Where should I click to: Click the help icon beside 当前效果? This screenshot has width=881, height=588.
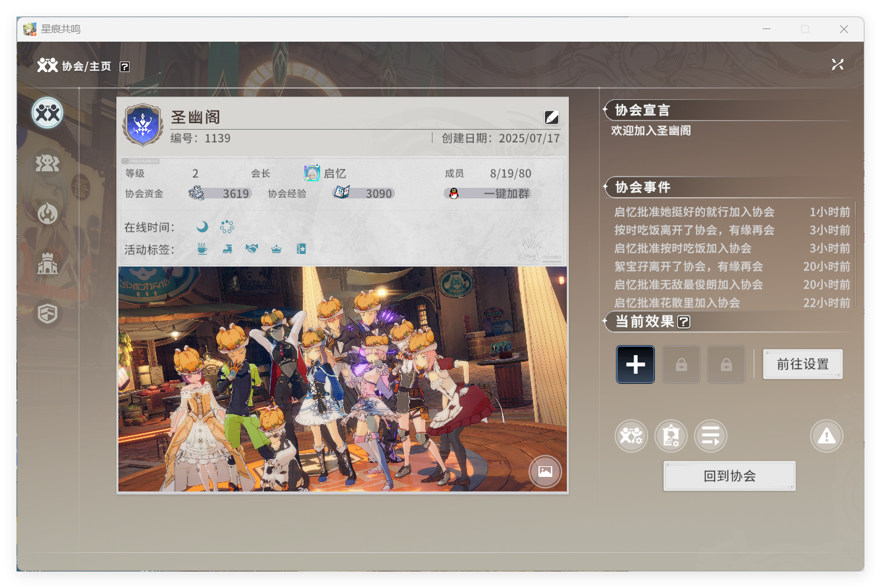point(684,322)
